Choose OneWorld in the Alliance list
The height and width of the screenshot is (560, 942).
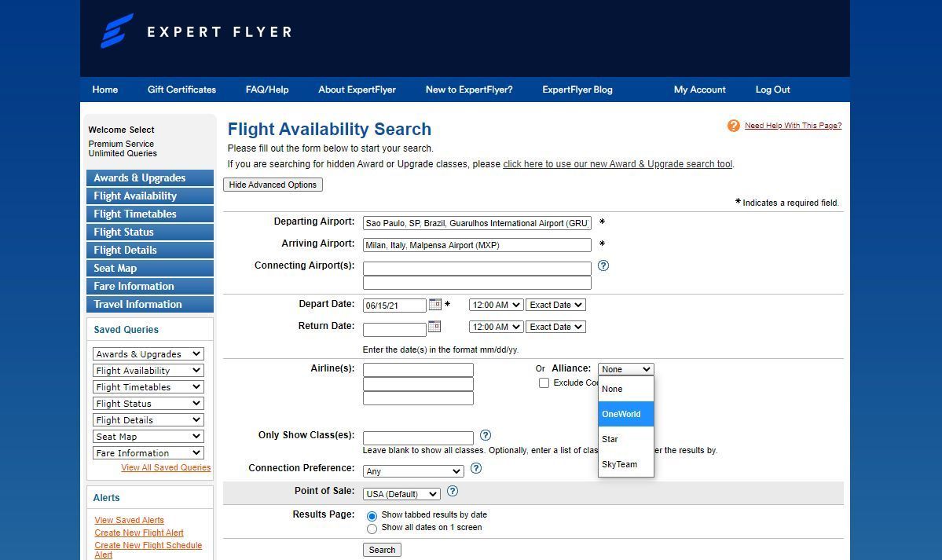point(626,414)
